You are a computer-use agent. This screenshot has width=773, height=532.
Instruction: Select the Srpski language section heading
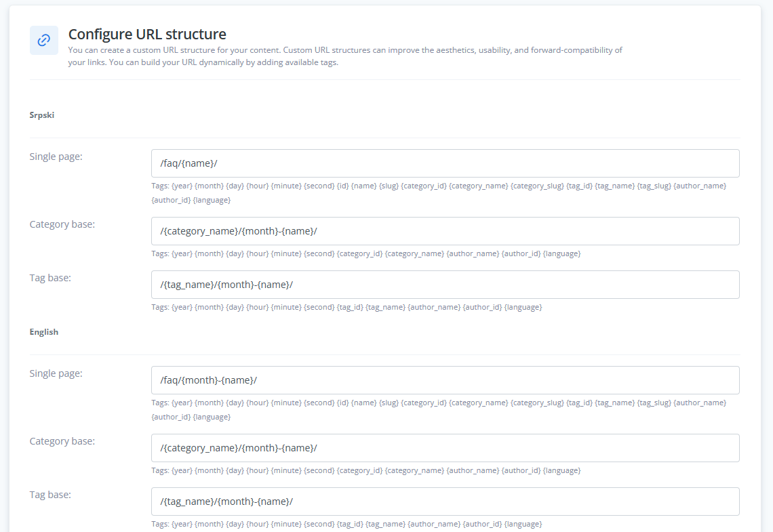[x=42, y=115]
